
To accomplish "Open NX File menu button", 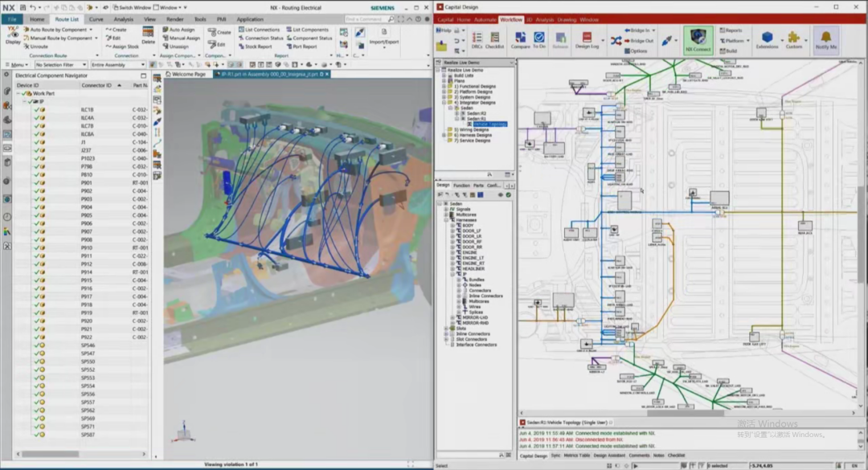I will click(x=11, y=18).
